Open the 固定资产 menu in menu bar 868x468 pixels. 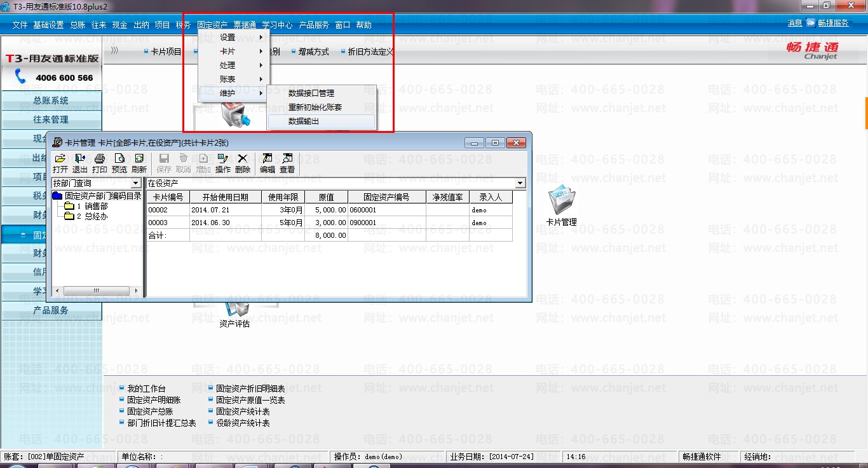[x=212, y=25]
